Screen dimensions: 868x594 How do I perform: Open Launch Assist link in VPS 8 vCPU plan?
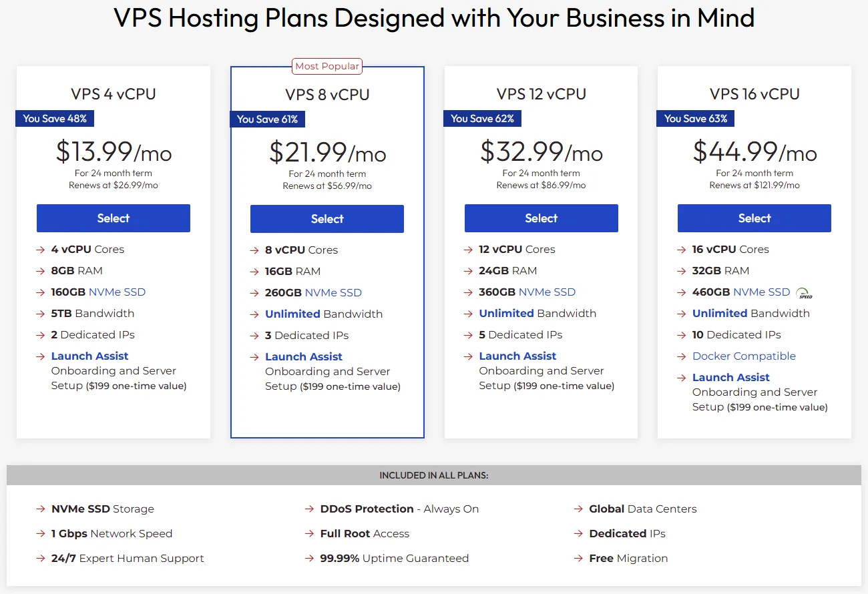pos(304,357)
